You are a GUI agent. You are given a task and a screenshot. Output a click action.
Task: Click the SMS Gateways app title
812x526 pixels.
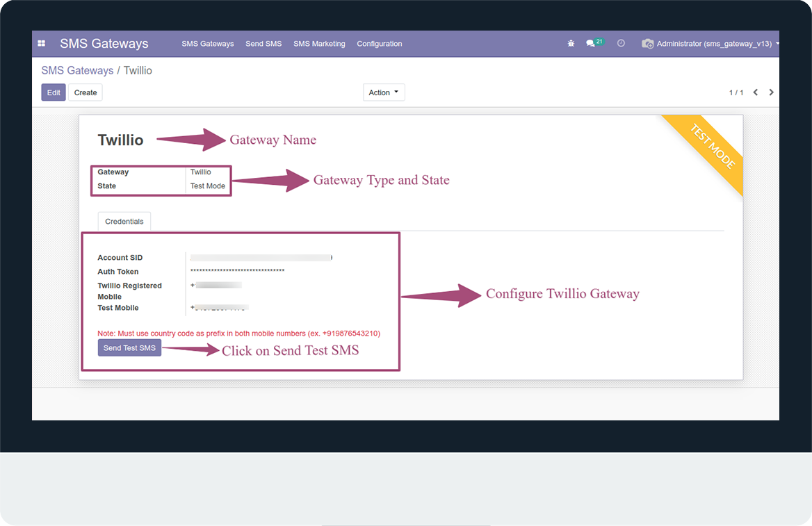(x=104, y=44)
